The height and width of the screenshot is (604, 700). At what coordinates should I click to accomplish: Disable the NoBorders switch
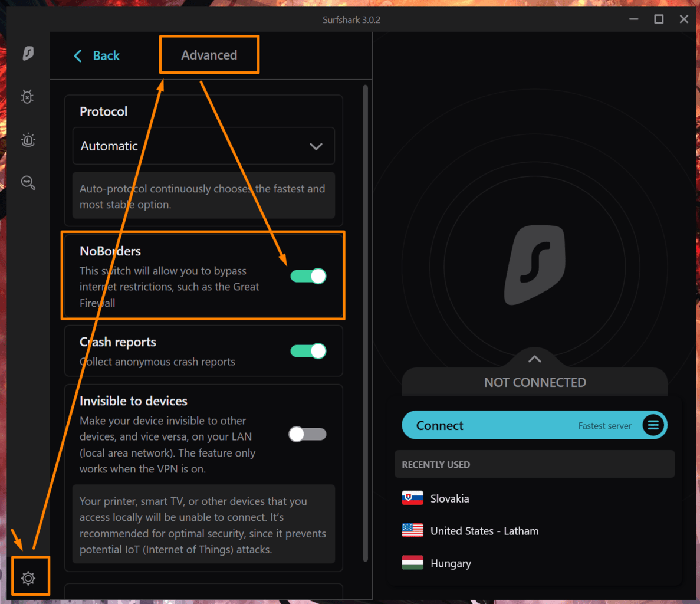point(307,275)
